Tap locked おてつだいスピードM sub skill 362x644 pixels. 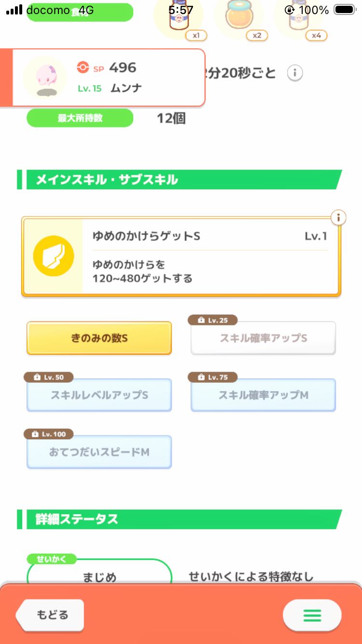click(x=99, y=452)
